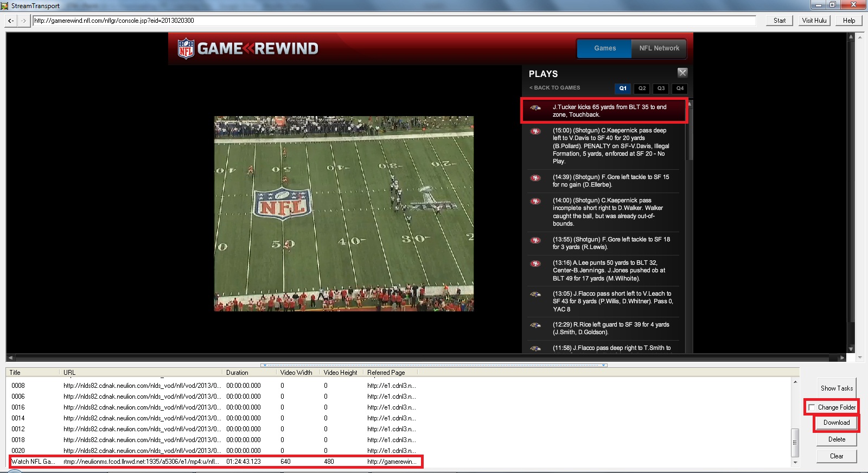Click the 49ers logo next to the 15:00 Kaepernick play
Screen dimensions: 868x473
click(x=535, y=131)
